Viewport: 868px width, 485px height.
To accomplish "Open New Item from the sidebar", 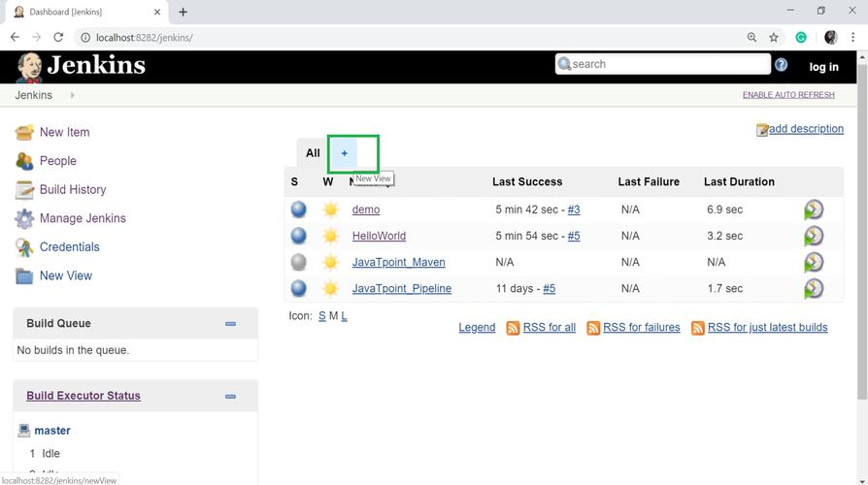I will pyautogui.click(x=64, y=132).
